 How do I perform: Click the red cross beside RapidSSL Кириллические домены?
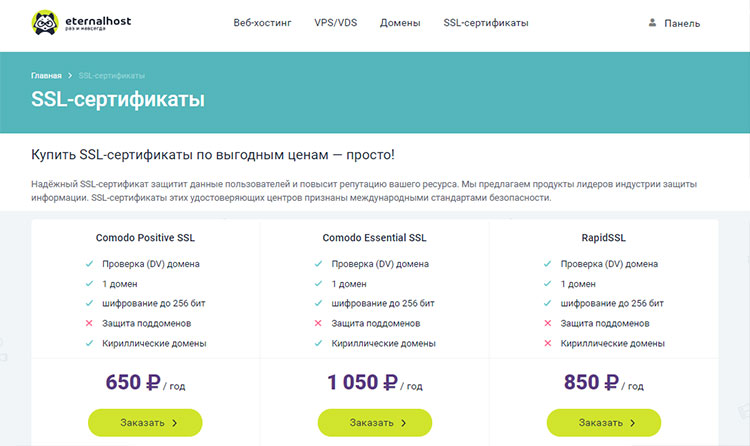point(547,344)
